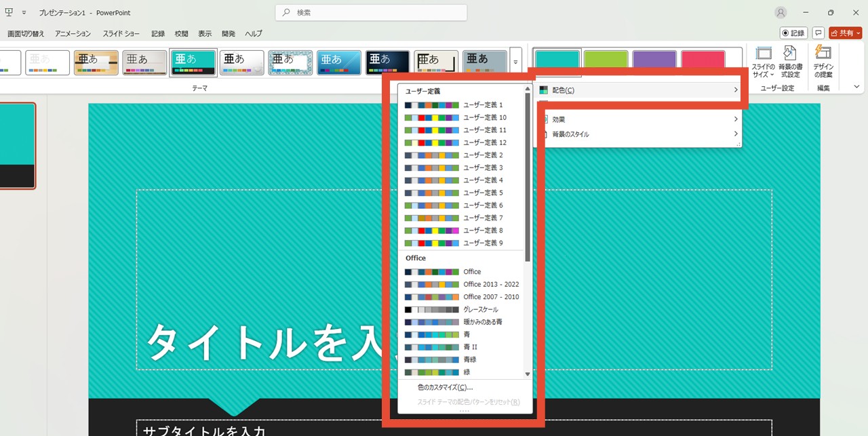Open the スライドのサイズ (Slide Size) dropdown
This screenshot has height=436, width=868.
coord(764,62)
